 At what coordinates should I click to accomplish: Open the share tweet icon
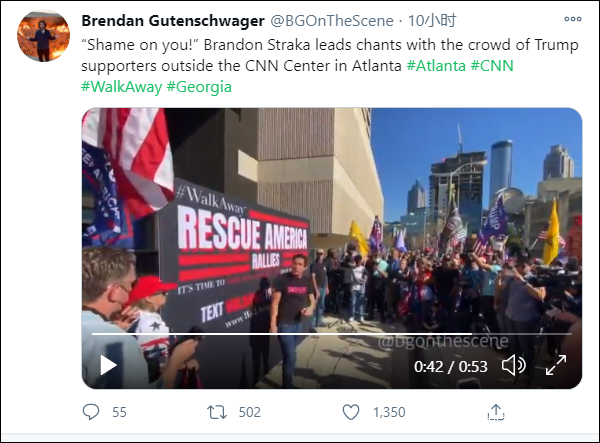tap(496, 412)
